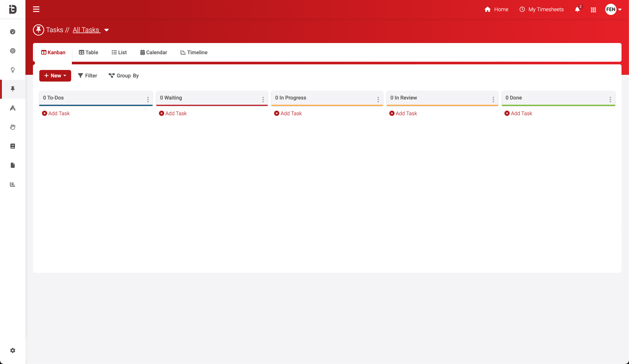Open My Timesheets

pyautogui.click(x=541, y=9)
